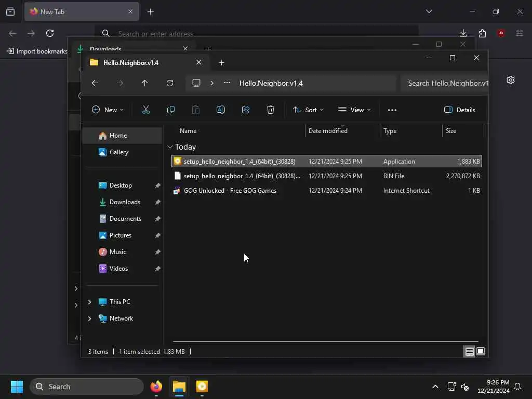
Task: Open Downloads in navigation pane
Action: click(123, 202)
